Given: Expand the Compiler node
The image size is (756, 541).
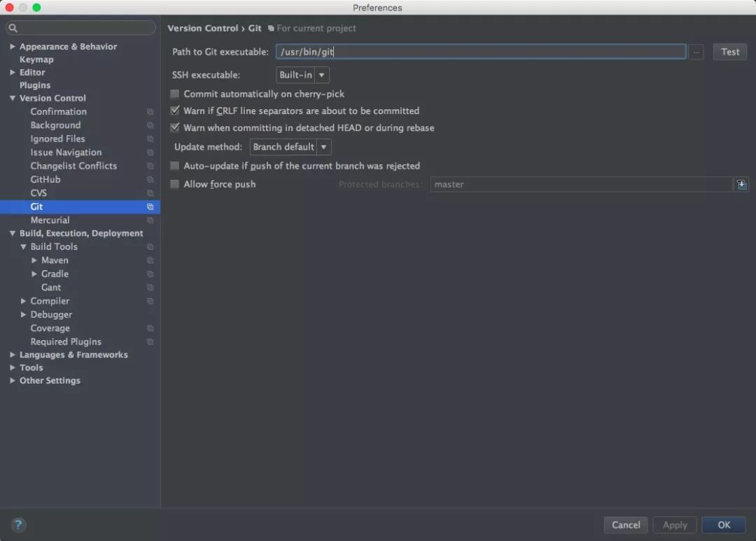Looking at the screenshot, I should click(x=23, y=301).
